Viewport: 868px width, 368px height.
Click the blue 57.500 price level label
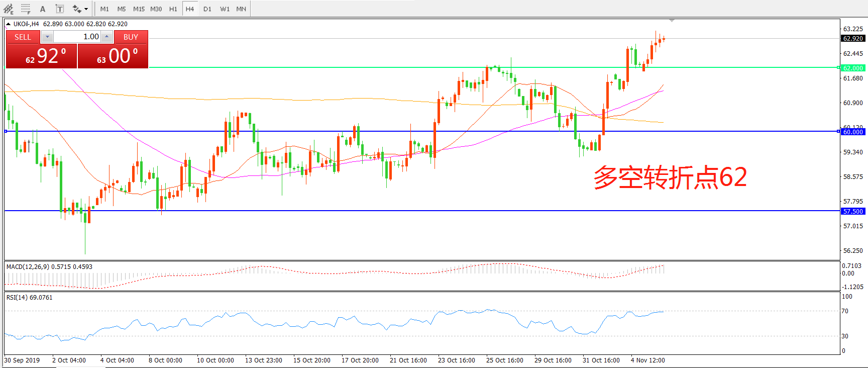coord(852,212)
